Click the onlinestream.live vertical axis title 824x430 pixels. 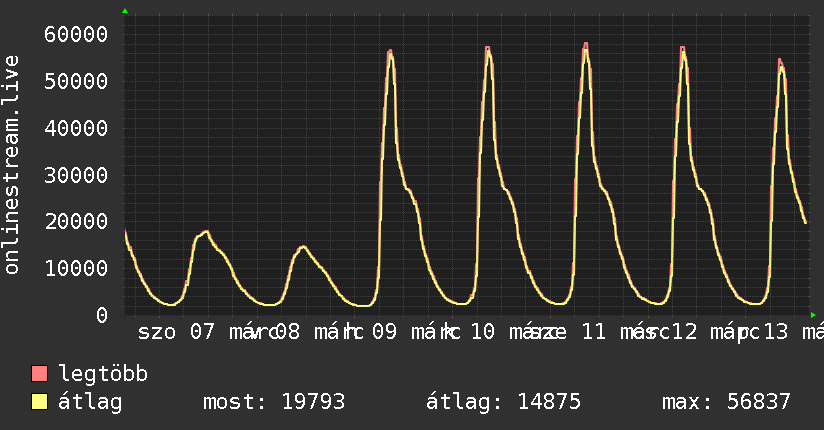(12, 165)
